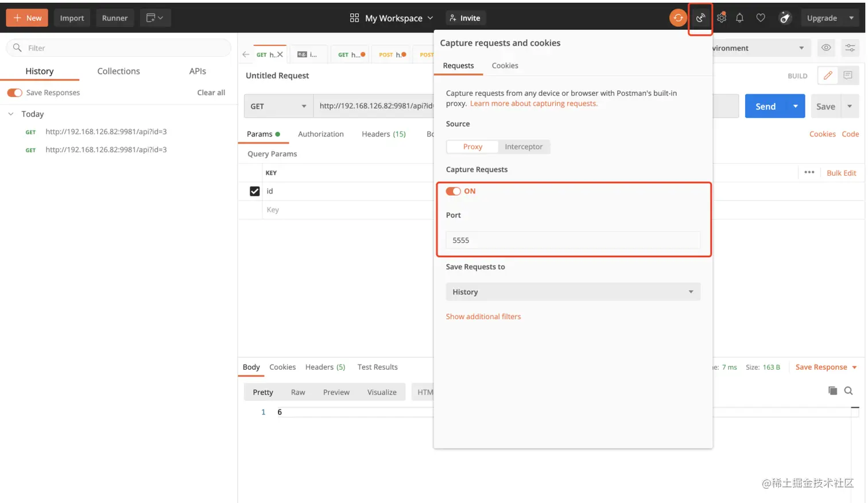Open the capture requests satellite icon
The width and height of the screenshot is (868, 503).
coord(700,18)
